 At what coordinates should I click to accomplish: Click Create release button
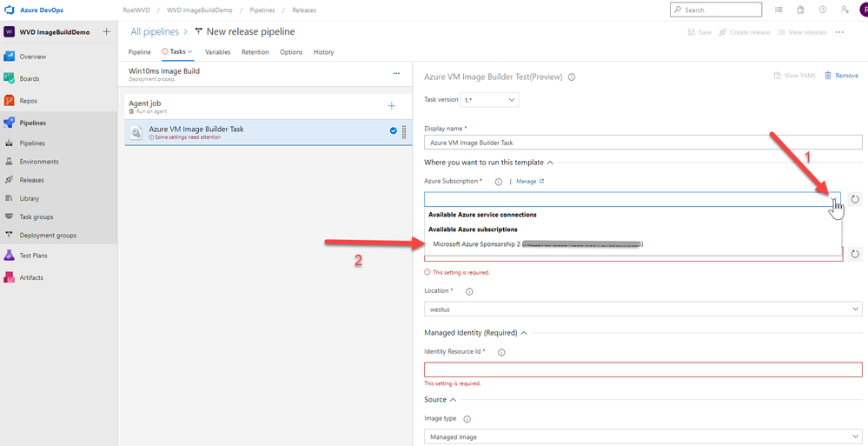[745, 32]
